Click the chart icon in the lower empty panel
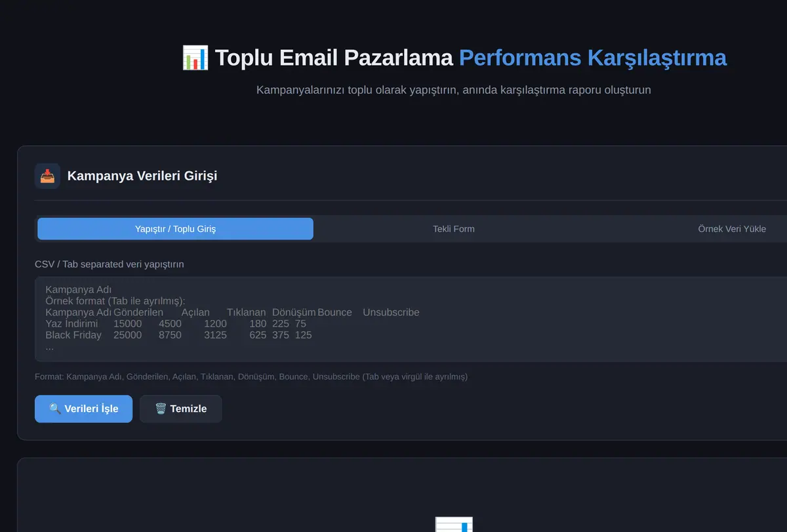 (454, 525)
